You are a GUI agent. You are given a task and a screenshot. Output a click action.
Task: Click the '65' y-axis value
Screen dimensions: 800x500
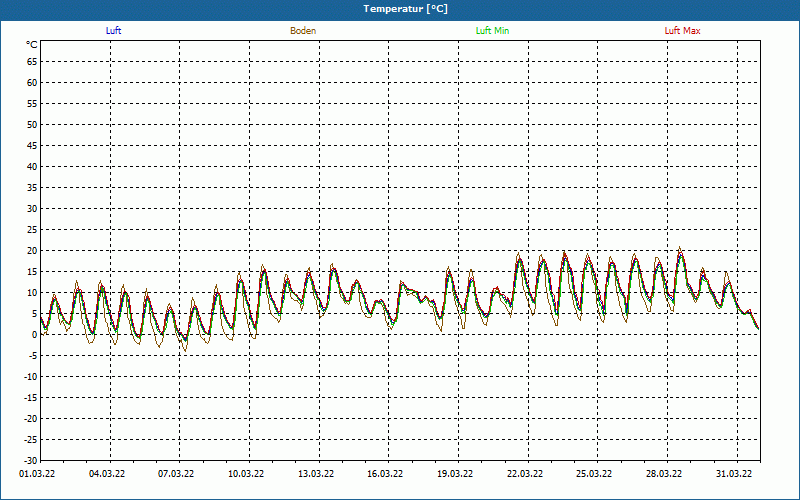[x=32, y=62]
